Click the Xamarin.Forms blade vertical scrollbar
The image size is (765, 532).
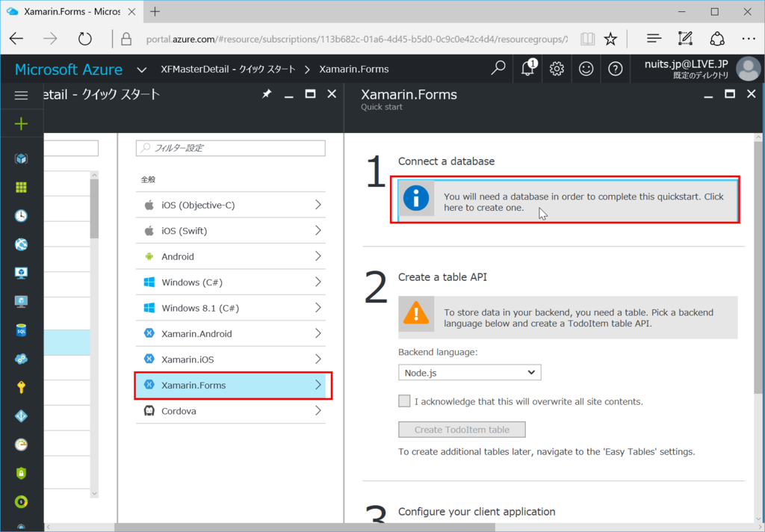758,266
